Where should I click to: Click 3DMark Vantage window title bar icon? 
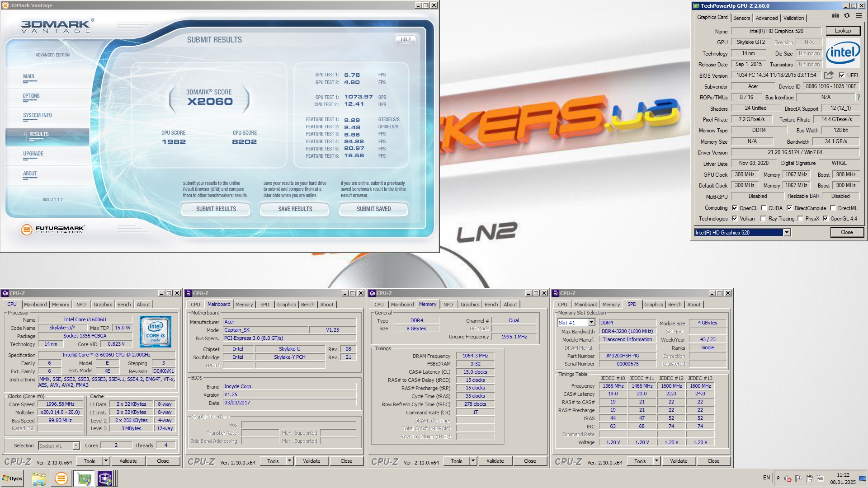pos(5,5)
